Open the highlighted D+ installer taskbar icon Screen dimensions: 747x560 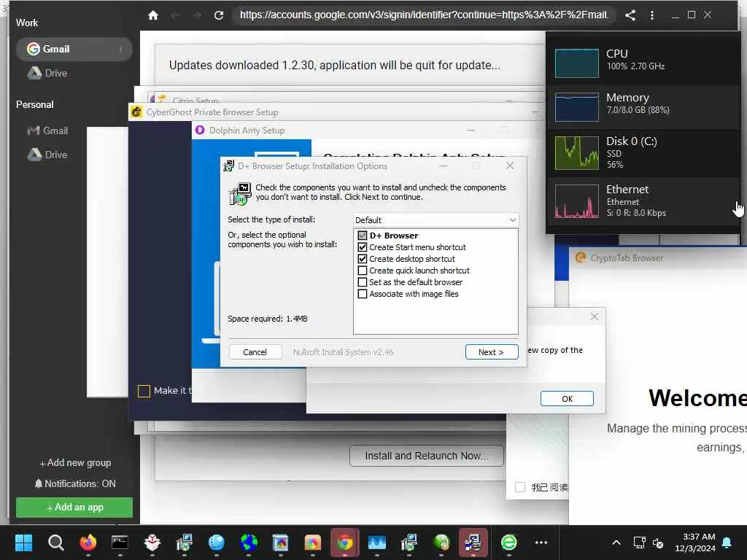pos(473,542)
